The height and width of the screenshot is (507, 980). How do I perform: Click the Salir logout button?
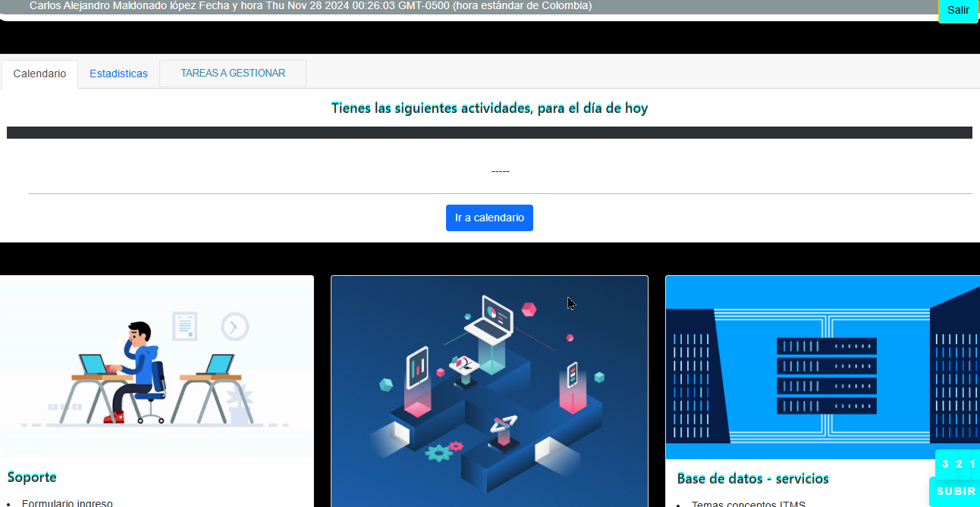pyautogui.click(x=958, y=10)
